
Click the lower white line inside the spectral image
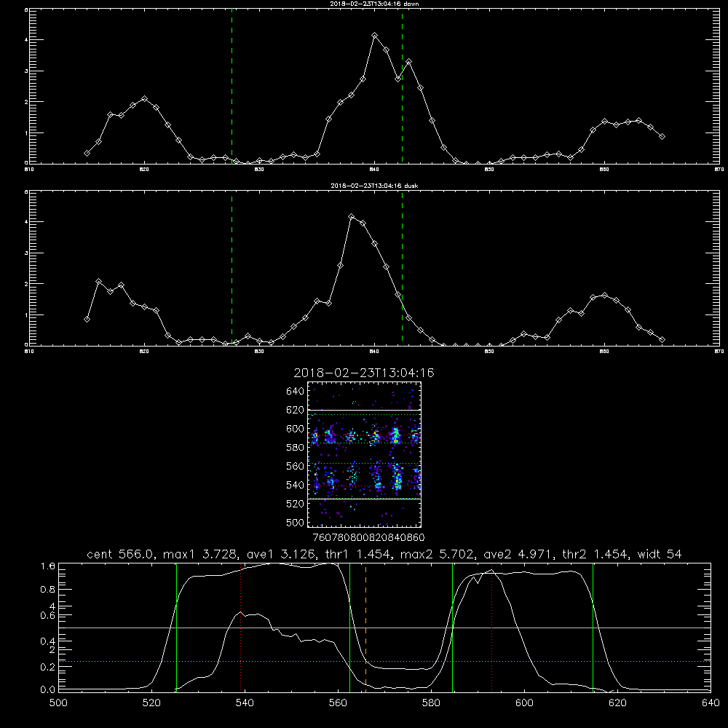coord(365,499)
